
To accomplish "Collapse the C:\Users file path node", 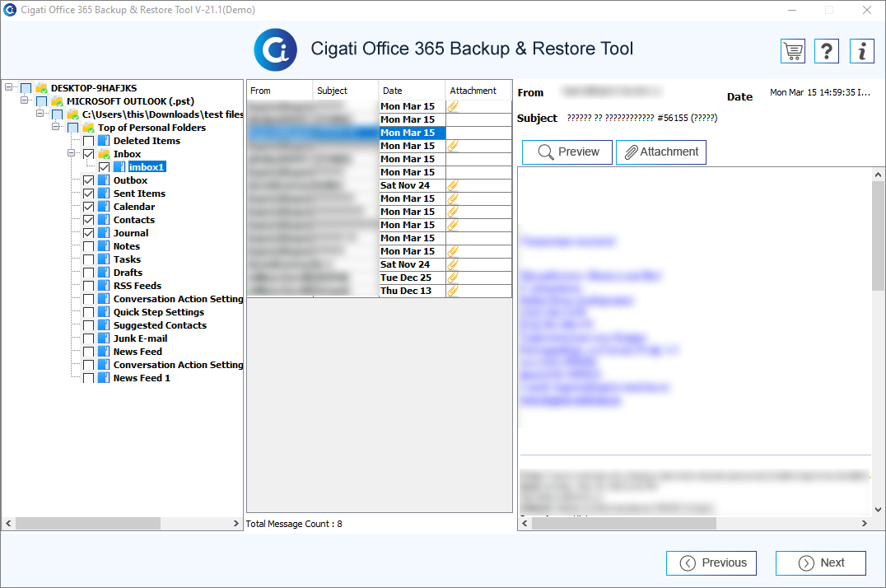I will tap(40, 114).
